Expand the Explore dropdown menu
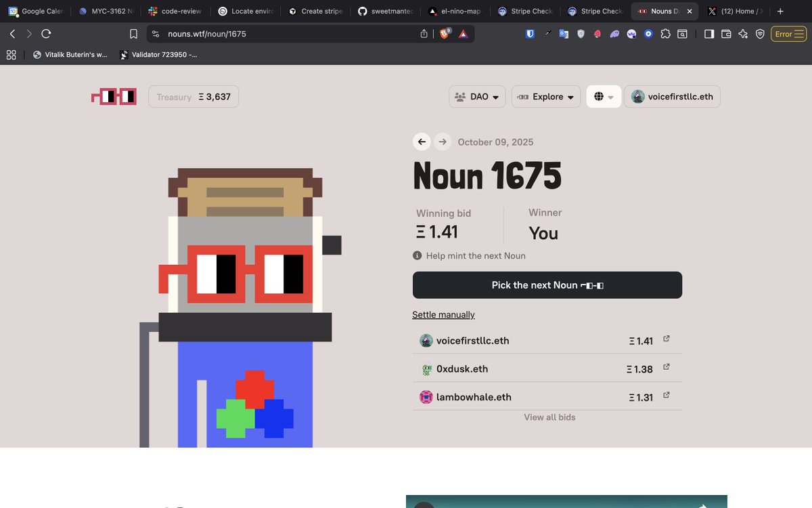Viewport: 812px width, 508px height. tap(545, 96)
